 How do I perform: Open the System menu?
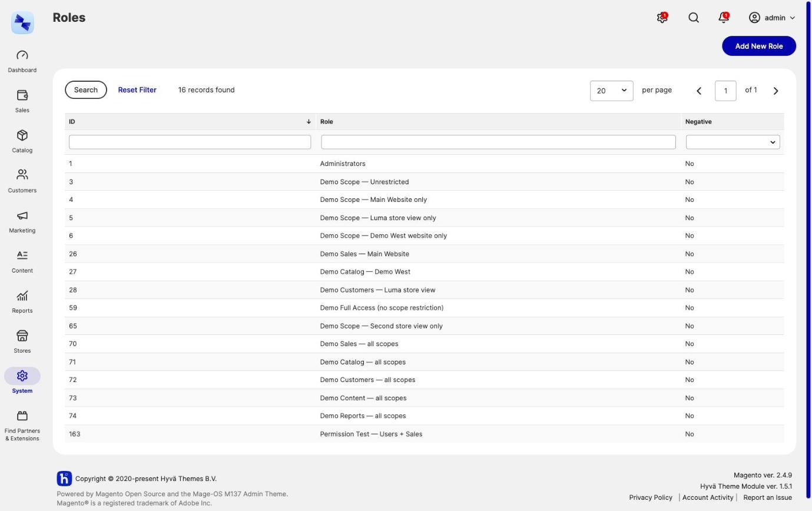click(22, 381)
